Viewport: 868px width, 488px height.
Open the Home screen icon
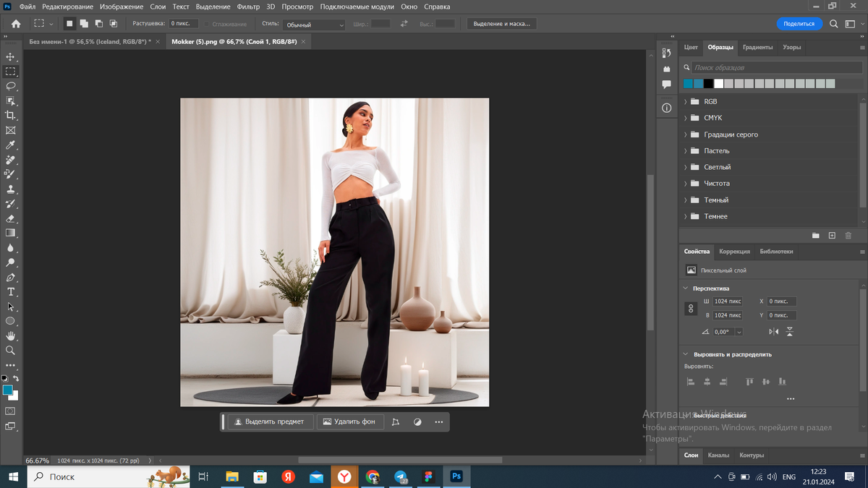pyautogui.click(x=16, y=24)
